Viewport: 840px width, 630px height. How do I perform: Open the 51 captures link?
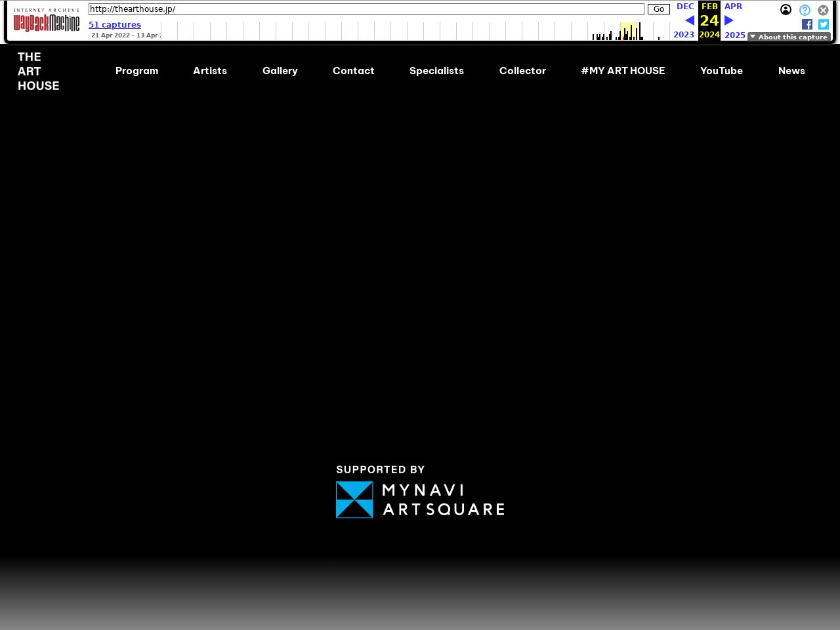pos(115,25)
